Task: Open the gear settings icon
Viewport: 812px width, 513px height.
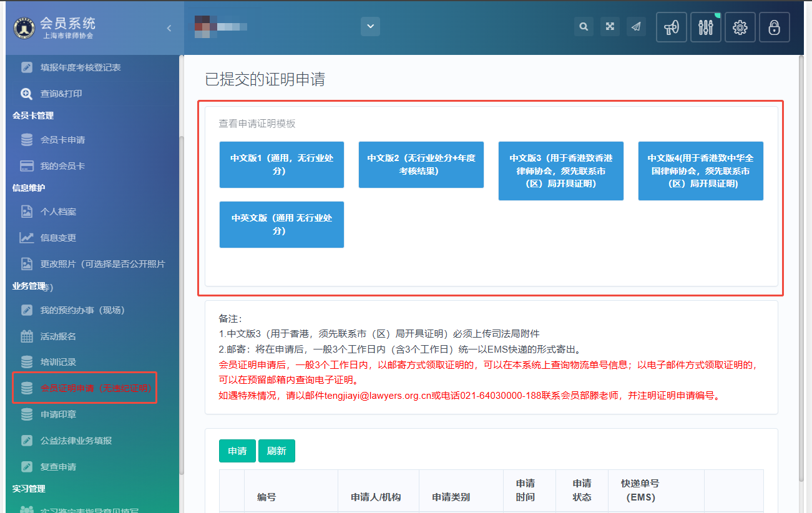Action: click(x=740, y=27)
